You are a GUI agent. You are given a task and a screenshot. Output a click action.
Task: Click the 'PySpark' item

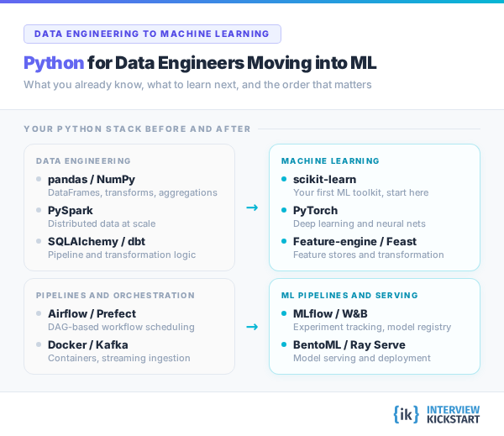(x=70, y=211)
